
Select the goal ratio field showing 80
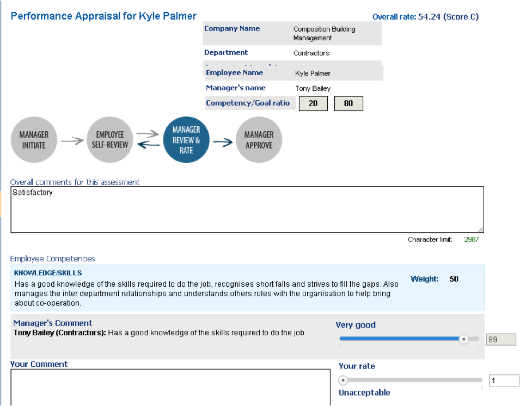pyautogui.click(x=348, y=103)
